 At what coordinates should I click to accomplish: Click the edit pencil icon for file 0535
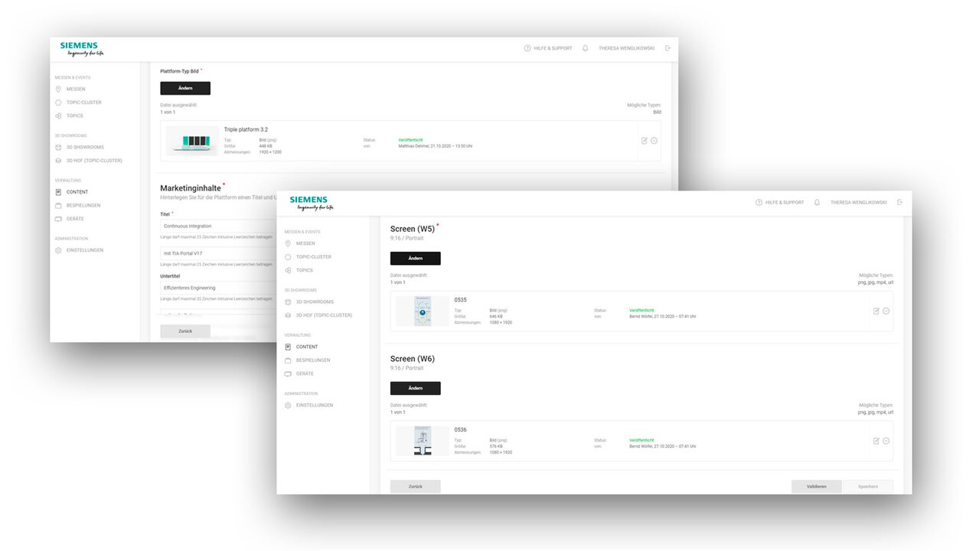click(x=875, y=310)
